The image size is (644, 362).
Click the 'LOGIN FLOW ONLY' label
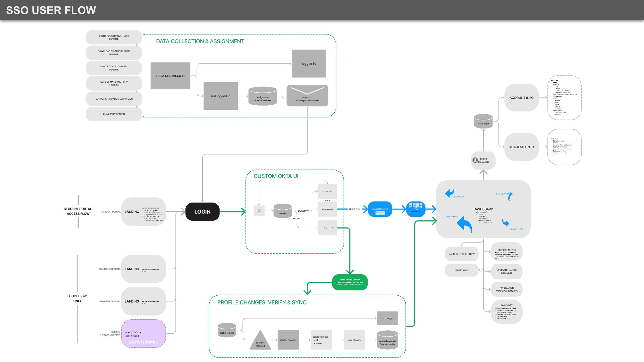77,298
